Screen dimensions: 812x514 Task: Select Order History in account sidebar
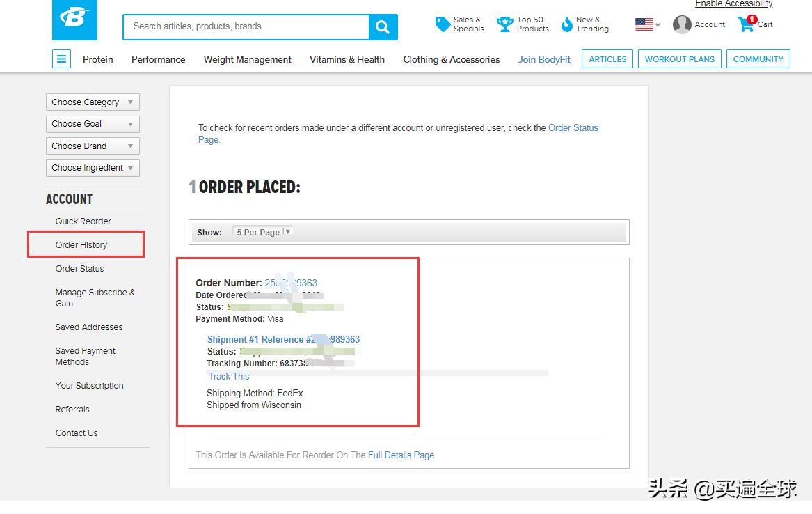[81, 245]
